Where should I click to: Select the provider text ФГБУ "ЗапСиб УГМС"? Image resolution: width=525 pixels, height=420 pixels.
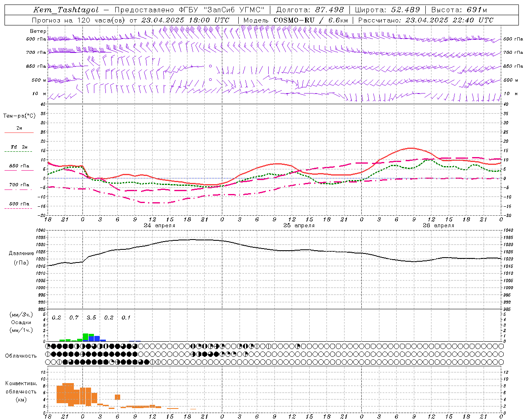(x=222, y=10)
